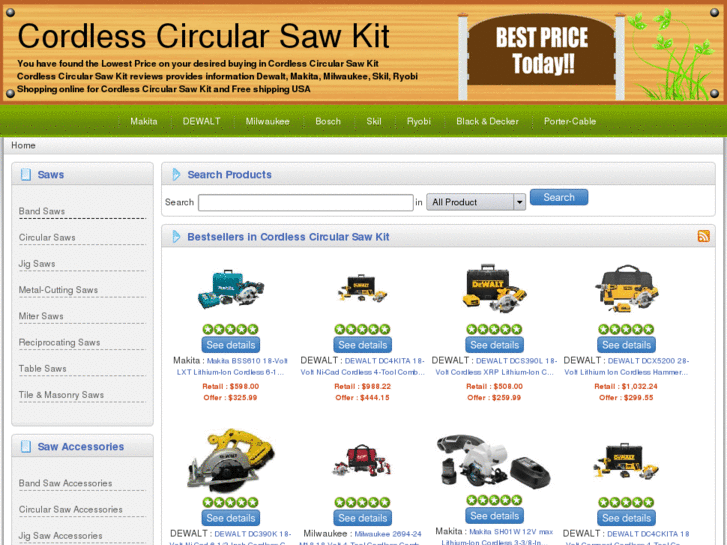727x545 pixels.
Task: Click the Saw Accessories panel document icon
Action: [26, 446]
